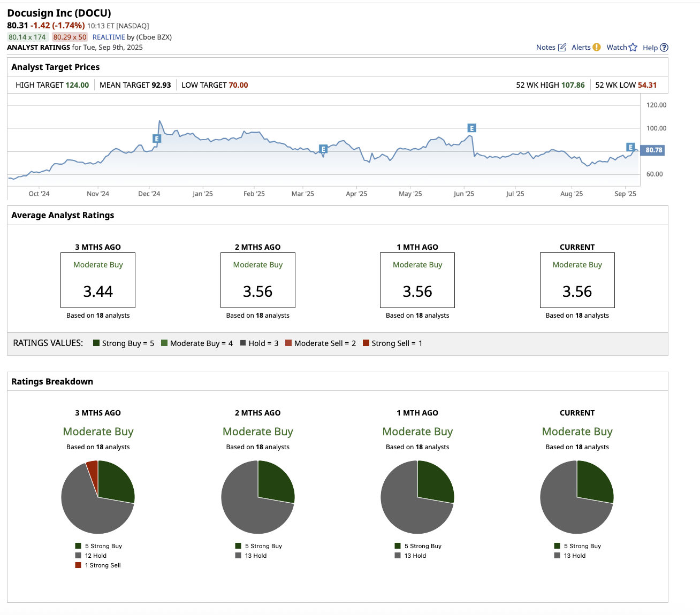Image resolution: width=700 pixels, height=615 pixels.
Task: Click the bid quote 80.14 x 174
Action: tap(27, 37)
